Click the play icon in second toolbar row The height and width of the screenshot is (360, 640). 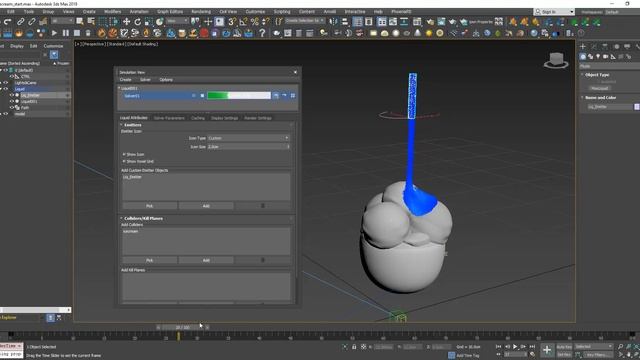54,33
